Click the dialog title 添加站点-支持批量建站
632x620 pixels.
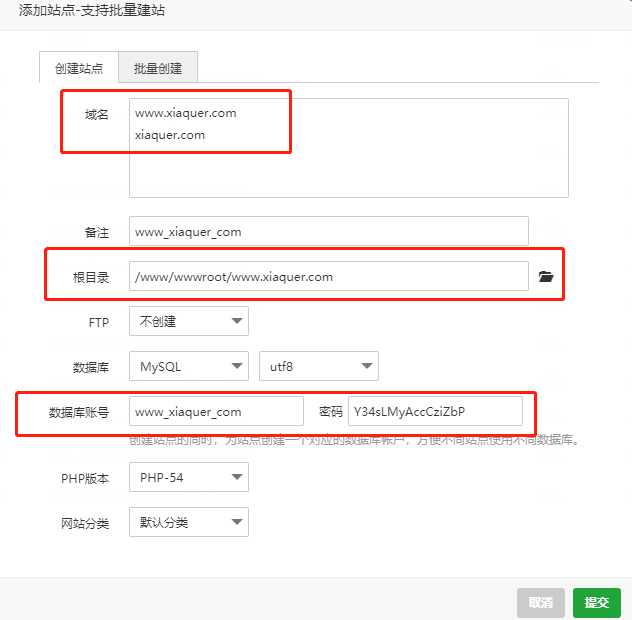pyautogui.click(x=92, y=10)
